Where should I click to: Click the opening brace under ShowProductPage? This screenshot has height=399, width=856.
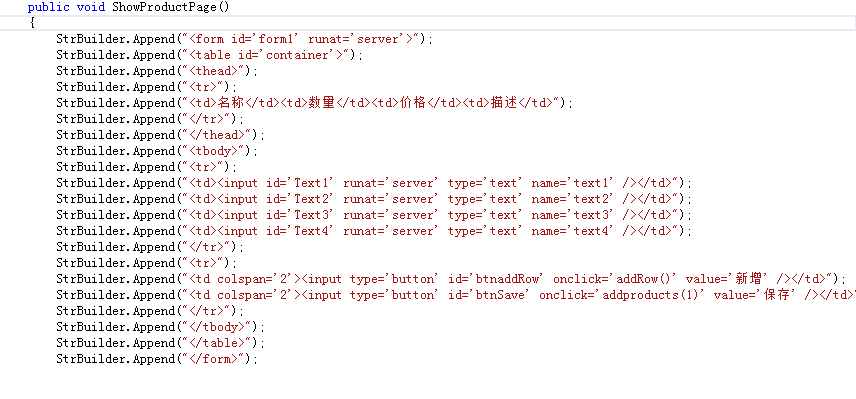pos(33,23)
